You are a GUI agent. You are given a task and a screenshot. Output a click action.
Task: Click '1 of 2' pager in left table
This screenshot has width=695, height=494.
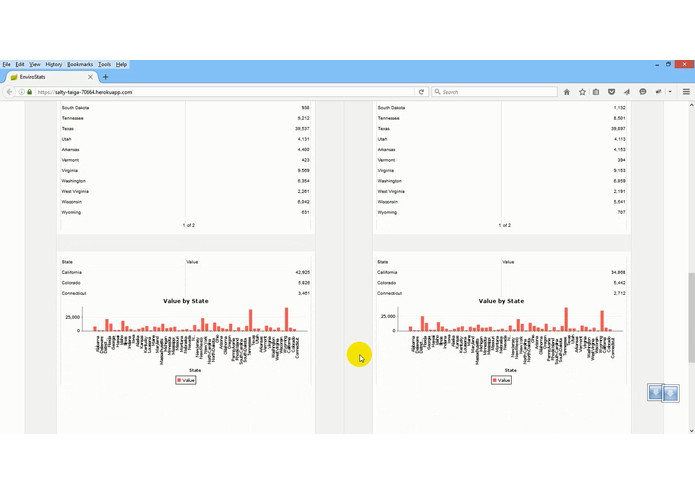188,225
